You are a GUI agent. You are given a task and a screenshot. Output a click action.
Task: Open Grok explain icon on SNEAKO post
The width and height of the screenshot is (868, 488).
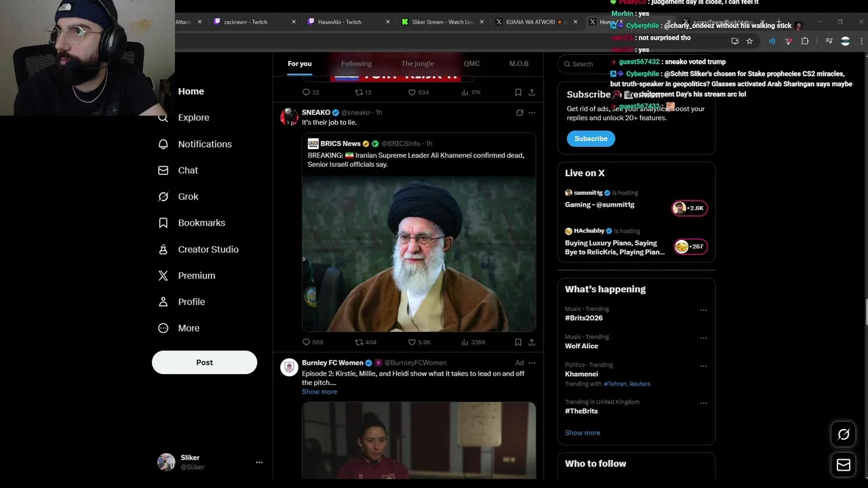click(x=519, y=113)
